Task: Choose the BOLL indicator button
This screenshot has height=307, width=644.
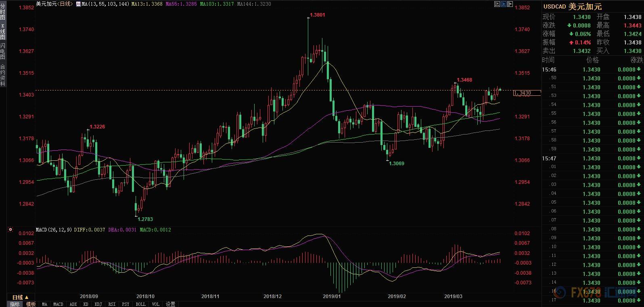Action: click(x=140, y=304)
